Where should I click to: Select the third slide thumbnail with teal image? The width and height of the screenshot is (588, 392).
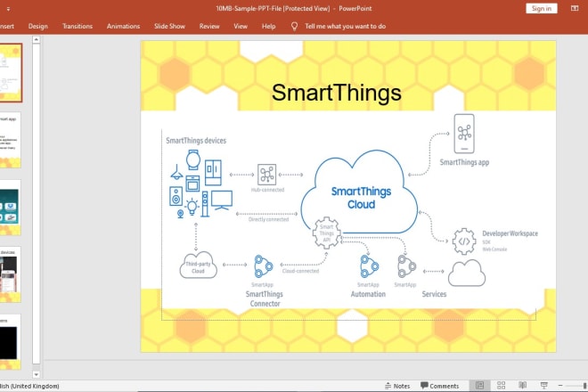(x=11, y=208)
